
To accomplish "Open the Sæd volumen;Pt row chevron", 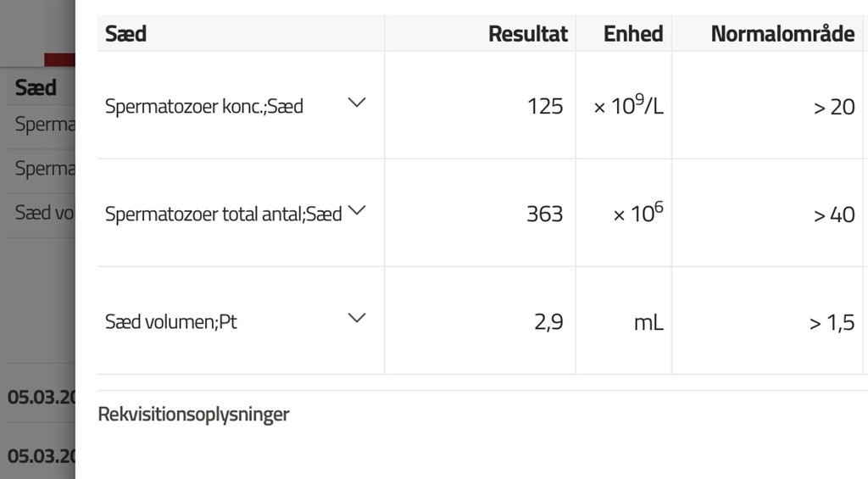I will (x=358, y=318).
